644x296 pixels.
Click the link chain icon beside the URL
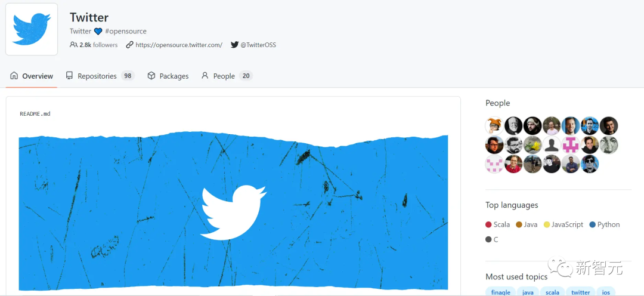point(130,45)
